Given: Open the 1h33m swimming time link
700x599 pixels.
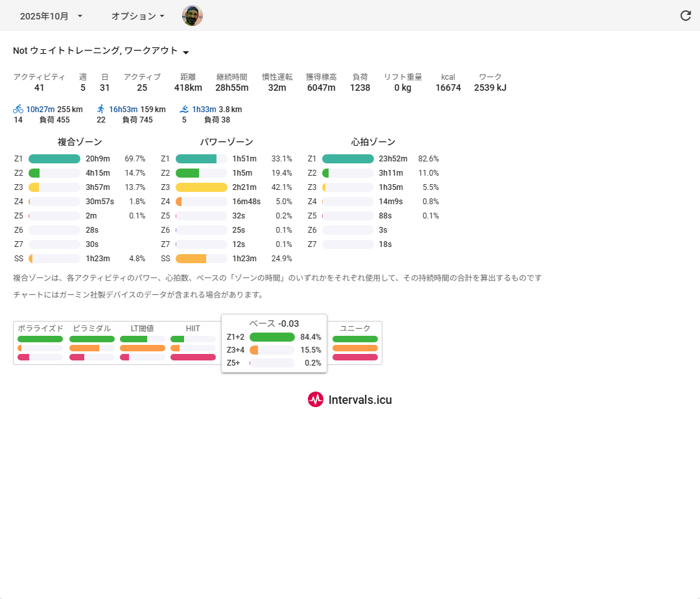Looking at the screenshot, I should (x=204, y=110).
